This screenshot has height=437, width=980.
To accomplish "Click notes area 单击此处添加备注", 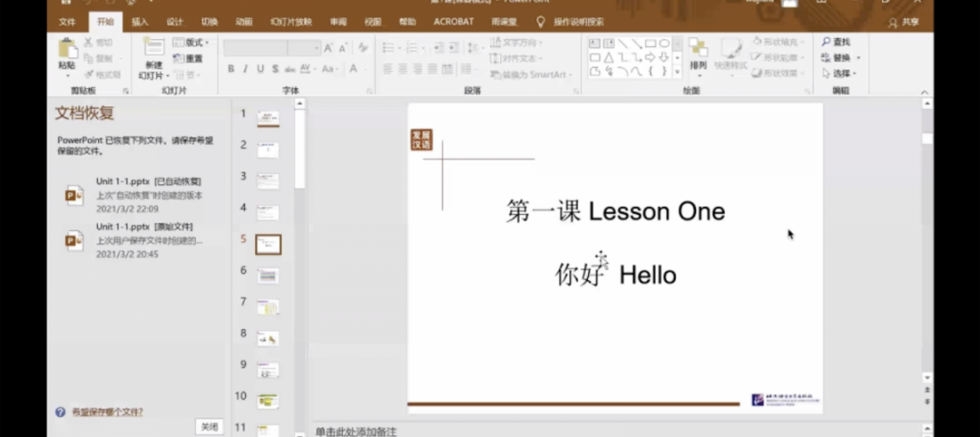I will 355,432.
